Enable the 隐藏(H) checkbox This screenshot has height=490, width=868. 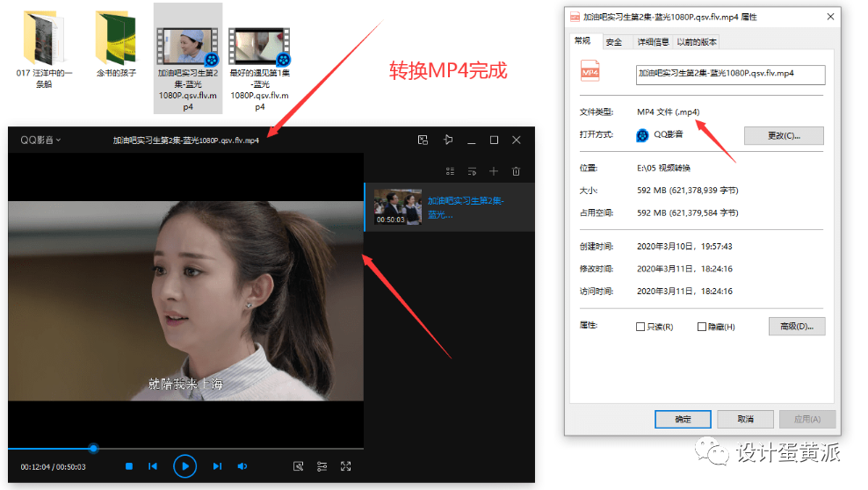pyautogui.click(x=702, y=327)
